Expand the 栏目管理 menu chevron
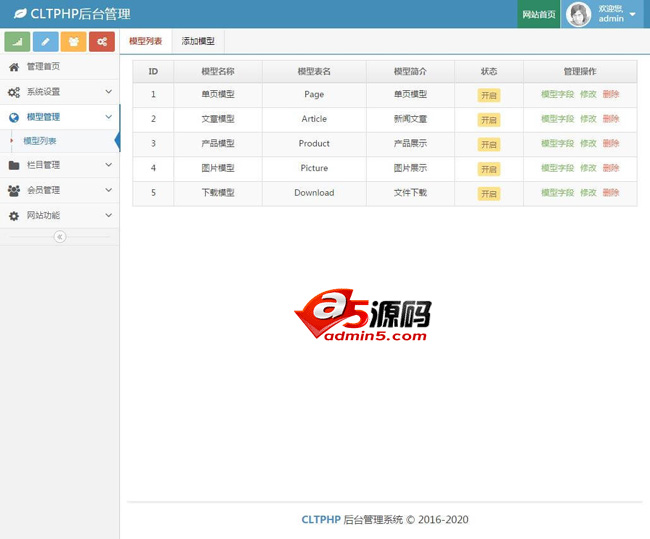The width and height of the screenshot is (650, 539). [x=109, y=165]
